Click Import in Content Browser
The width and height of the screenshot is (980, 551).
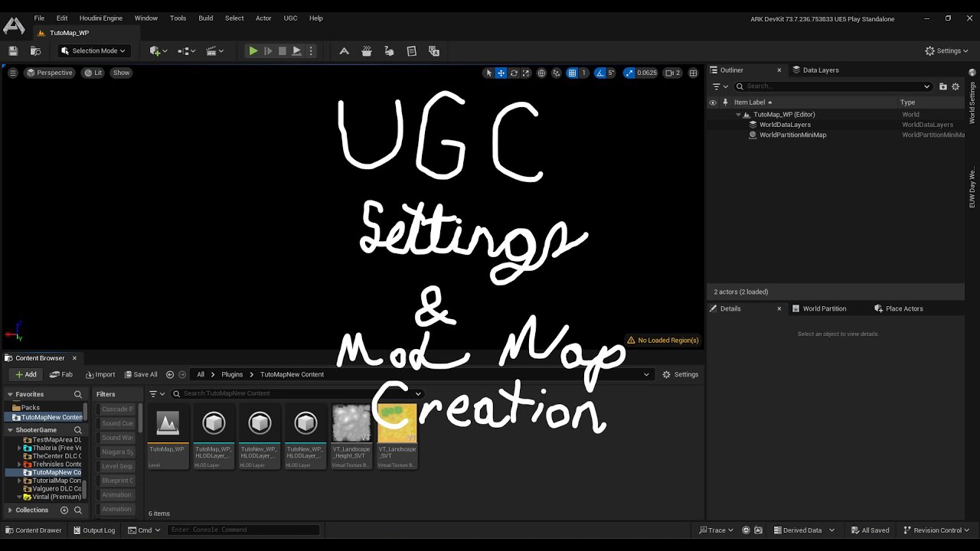tap(100, 374)
